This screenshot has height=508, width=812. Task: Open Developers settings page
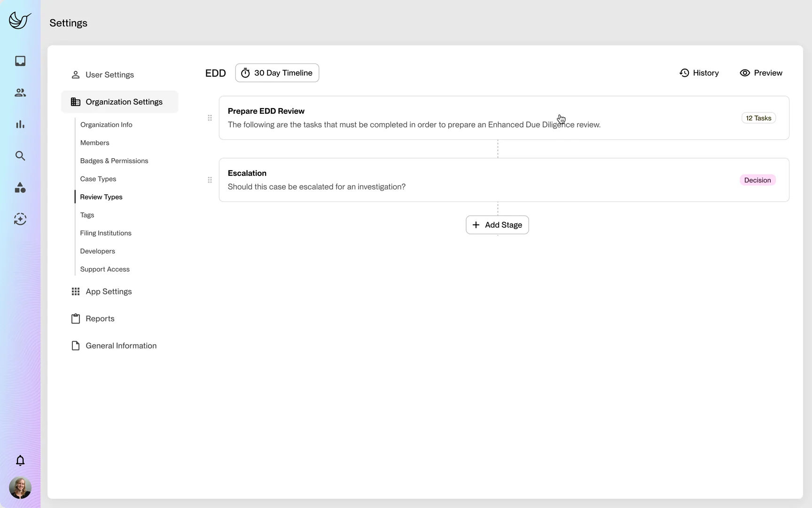(x=98, y=251)
